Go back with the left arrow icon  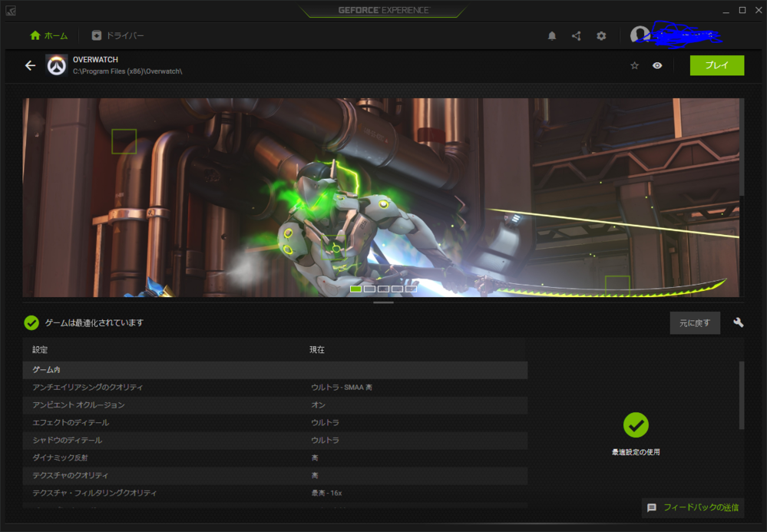31,65
